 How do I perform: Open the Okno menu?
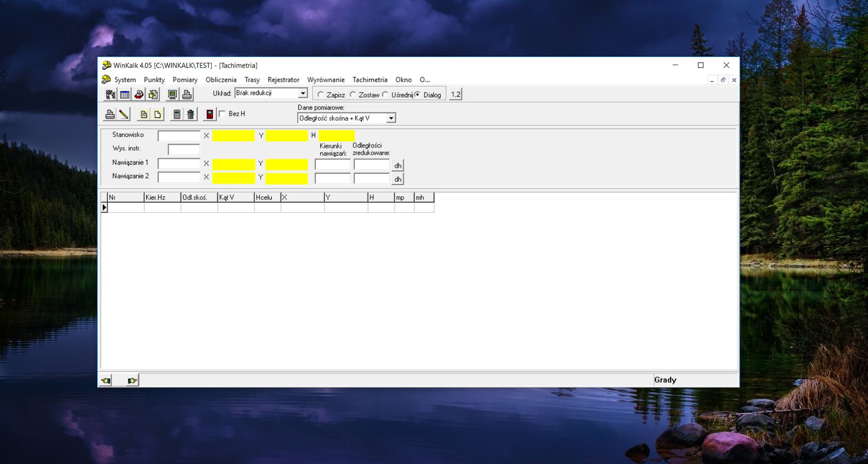[x=404, y=80]
